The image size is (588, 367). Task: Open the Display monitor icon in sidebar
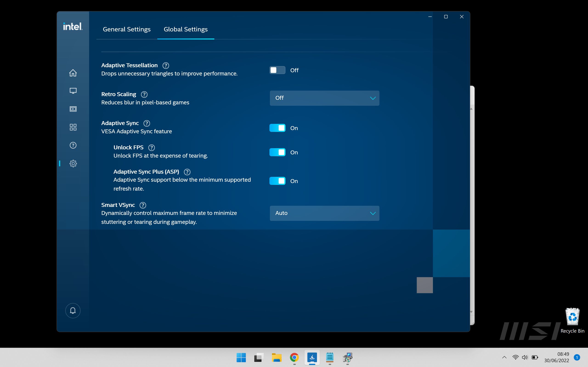pos(73,91)
